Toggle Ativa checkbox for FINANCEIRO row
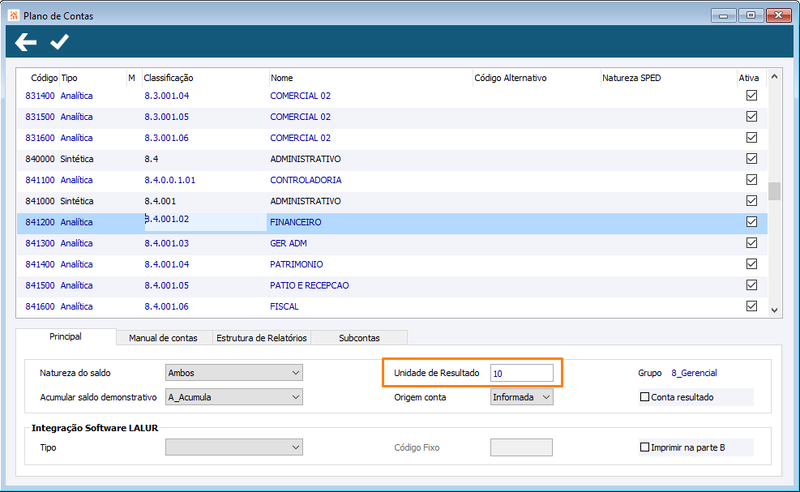The image size is (800, 492). tap(751, 222)
